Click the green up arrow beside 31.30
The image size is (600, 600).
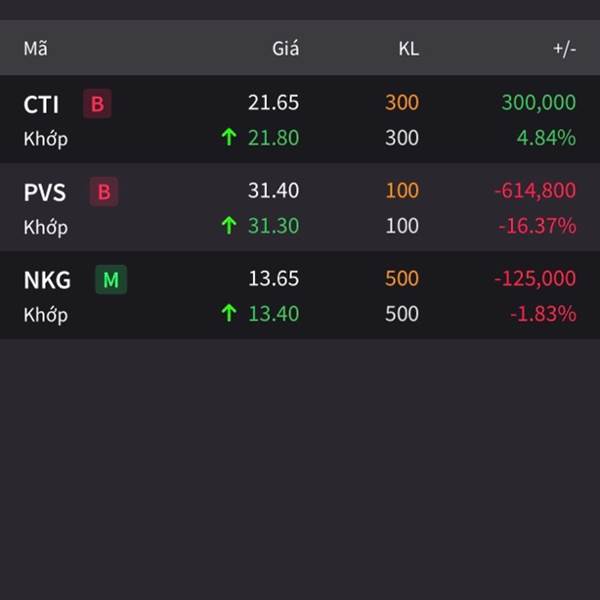coord(229,225)
